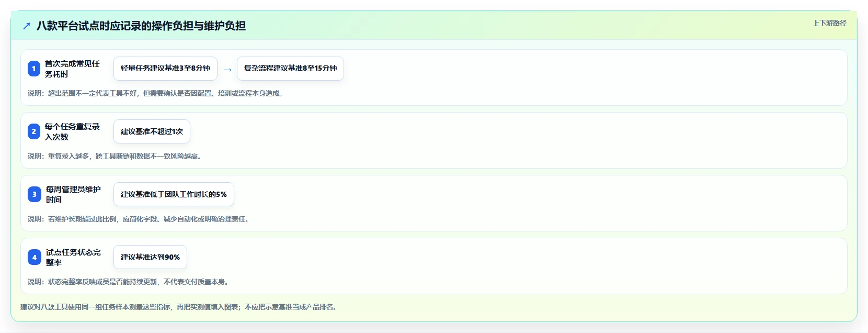
Task: Click the heading 八款平台试点时应记录的操作负担与维护负担
Action: click(141, 26)
